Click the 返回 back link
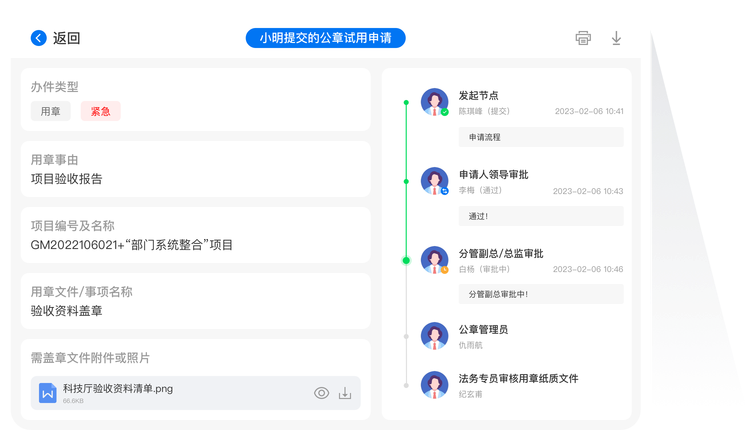 pos(66,38)
